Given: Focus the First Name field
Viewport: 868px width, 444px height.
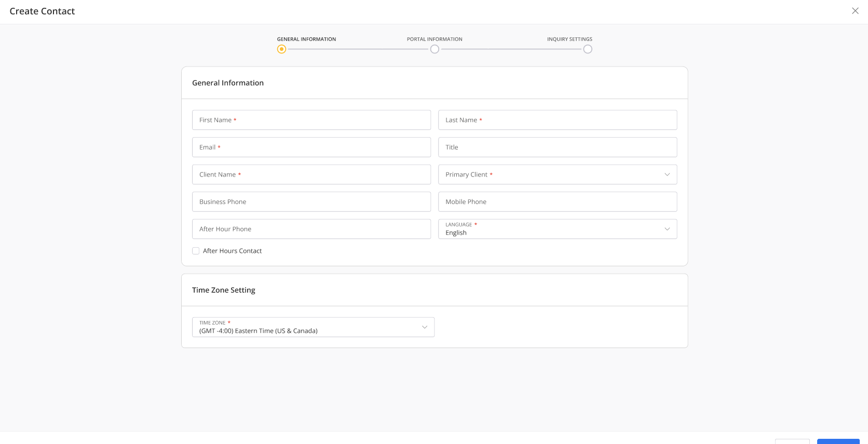Looking at the screenshot, I should 311,120.
